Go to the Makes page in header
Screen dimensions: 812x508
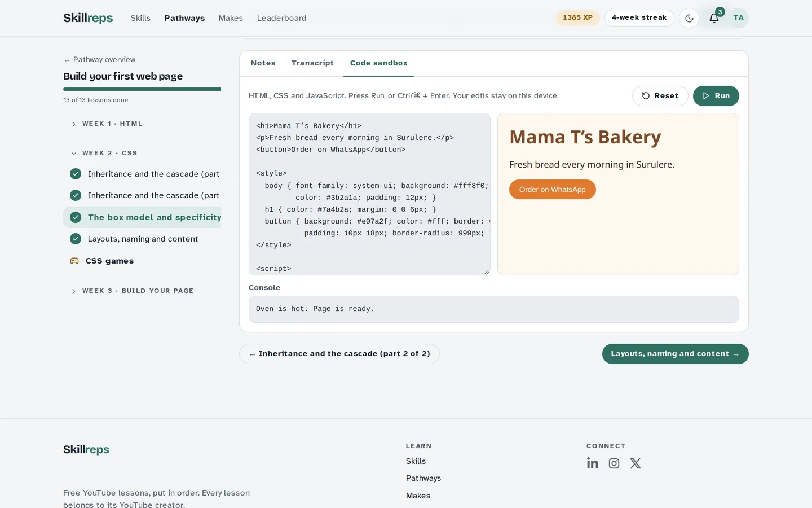pyautogui.click(x=231, y=18)
